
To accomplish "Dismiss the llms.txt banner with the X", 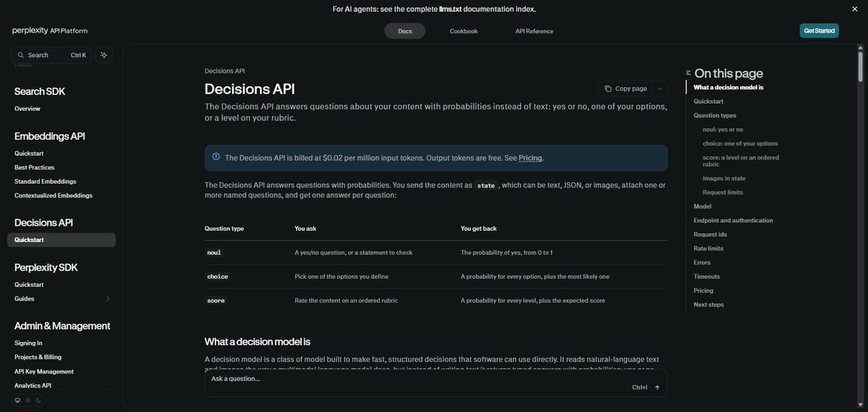I will pos(854,9).
